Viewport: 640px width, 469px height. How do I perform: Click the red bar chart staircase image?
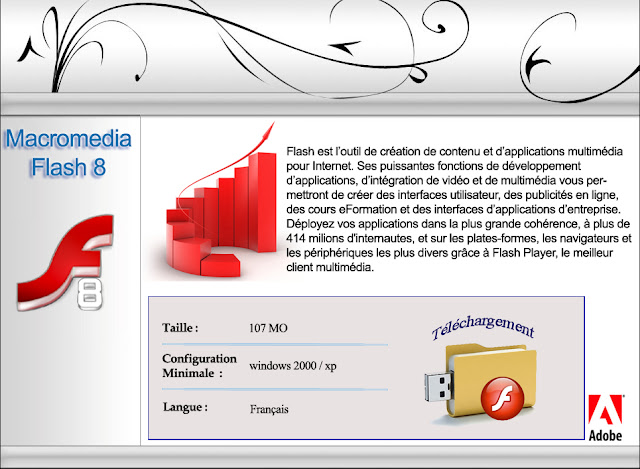(222, 200)
